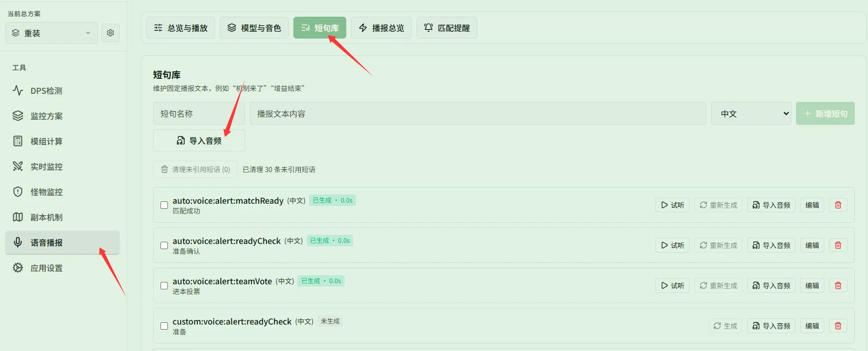Edit the matchReady phrase
The width and height of the screenshot is (868, 351).
(812, 205)
